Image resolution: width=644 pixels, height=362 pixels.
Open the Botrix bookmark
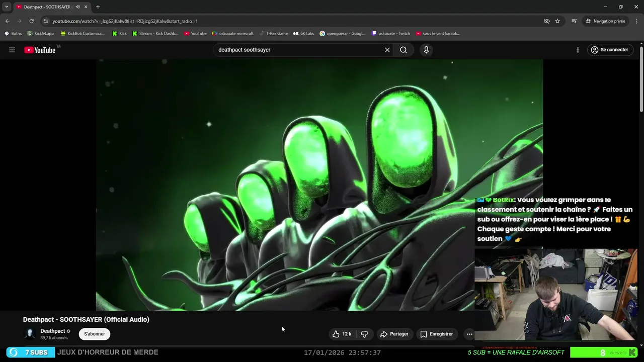pos(13,34)
